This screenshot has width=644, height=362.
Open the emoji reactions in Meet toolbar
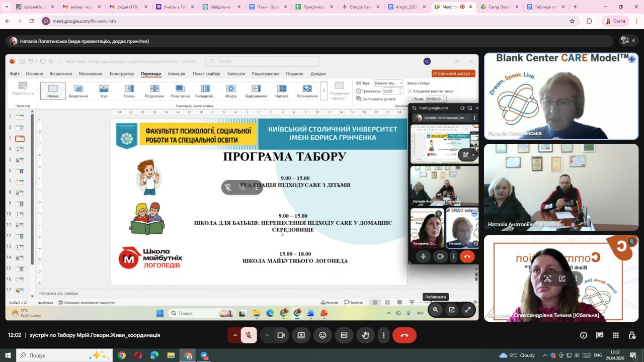323,335
